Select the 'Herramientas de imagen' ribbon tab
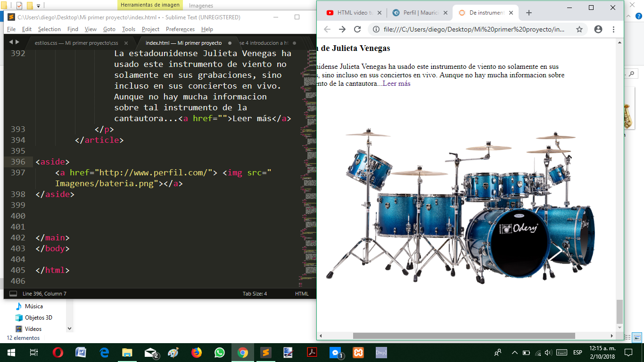Screen dimensions: 644x362 pyautogui.click(x=150, y=5)
